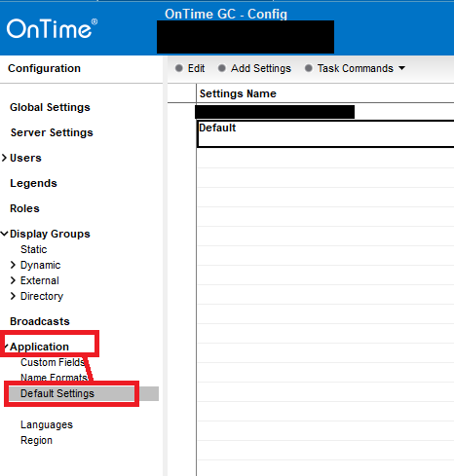454x476 pixels.
Task: Select the Application heading
Action: [x=39, y=347]
